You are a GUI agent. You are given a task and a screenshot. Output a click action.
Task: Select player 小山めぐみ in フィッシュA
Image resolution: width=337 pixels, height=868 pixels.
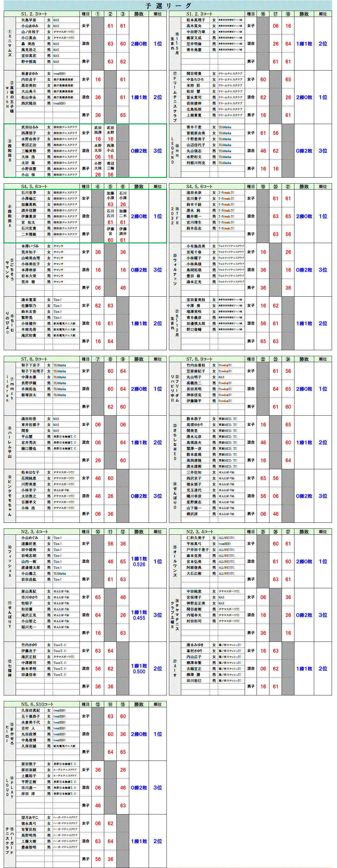[x=30, y=538]
